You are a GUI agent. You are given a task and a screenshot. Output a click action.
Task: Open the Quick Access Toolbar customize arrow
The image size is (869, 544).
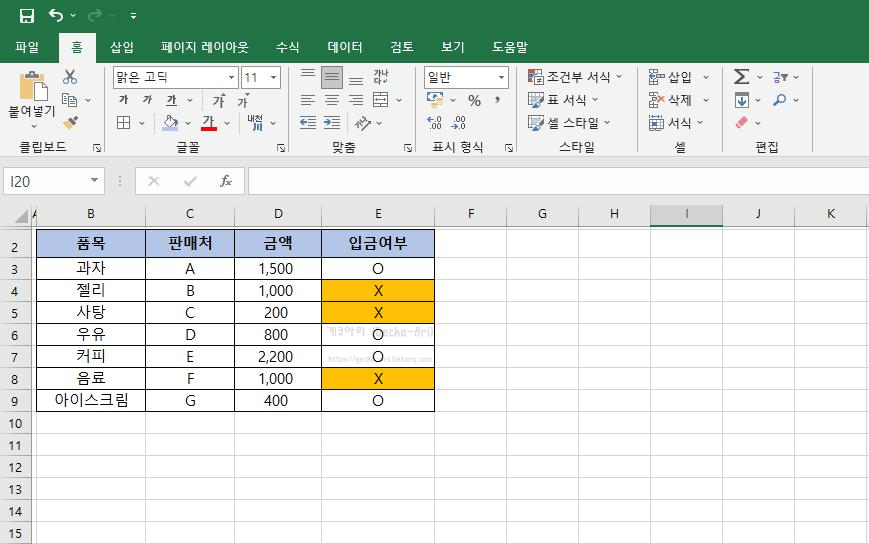133,16
